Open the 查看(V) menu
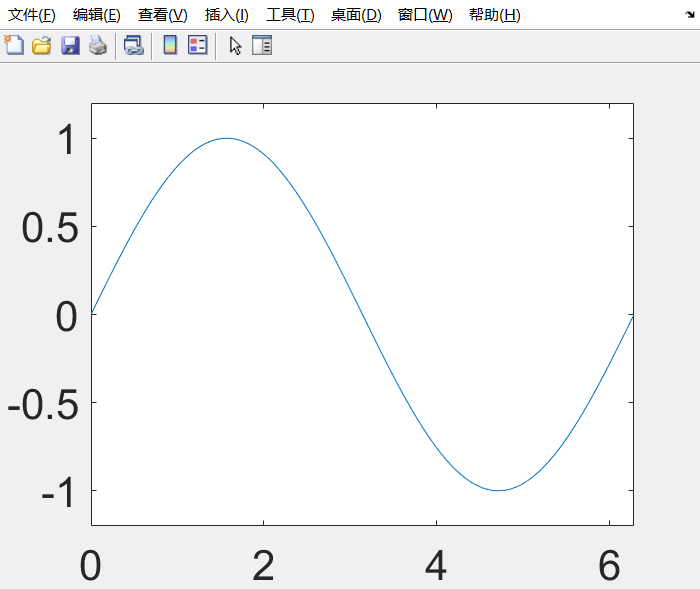Screen dimensions: 700x589 point(163,15)
